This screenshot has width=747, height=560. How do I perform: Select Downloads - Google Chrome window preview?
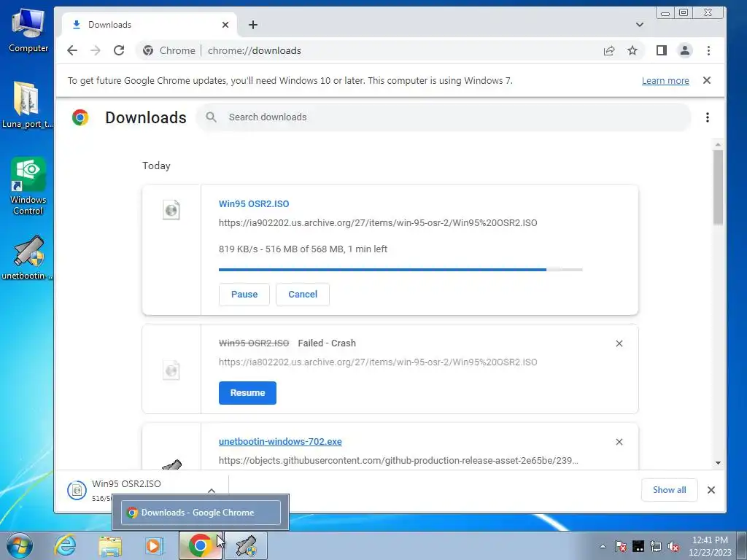[x=201, y=513]
